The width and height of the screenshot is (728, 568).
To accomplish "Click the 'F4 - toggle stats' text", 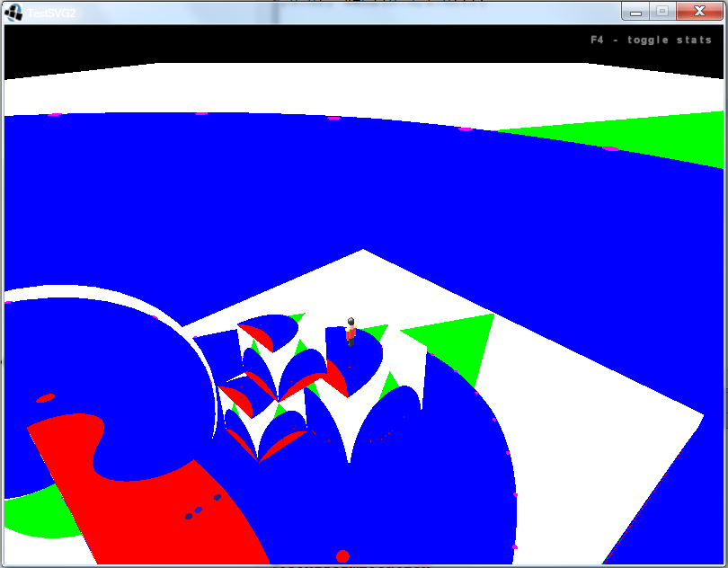I will 651,40.
